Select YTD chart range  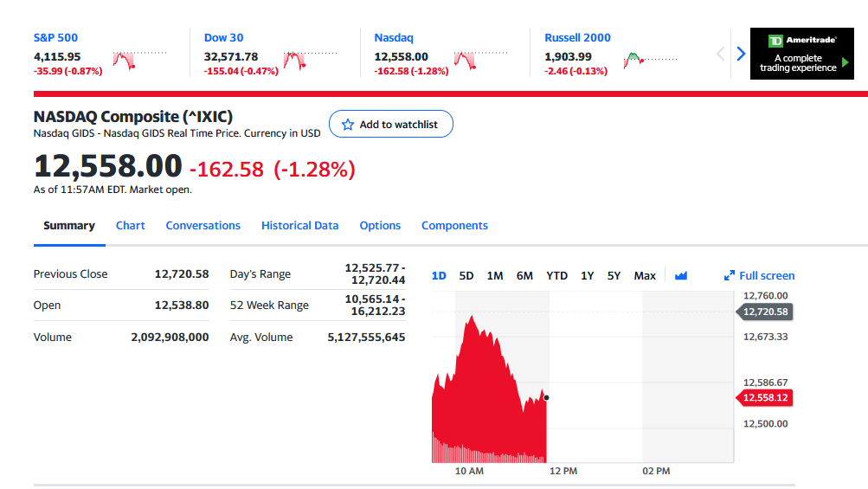(557, 276)
